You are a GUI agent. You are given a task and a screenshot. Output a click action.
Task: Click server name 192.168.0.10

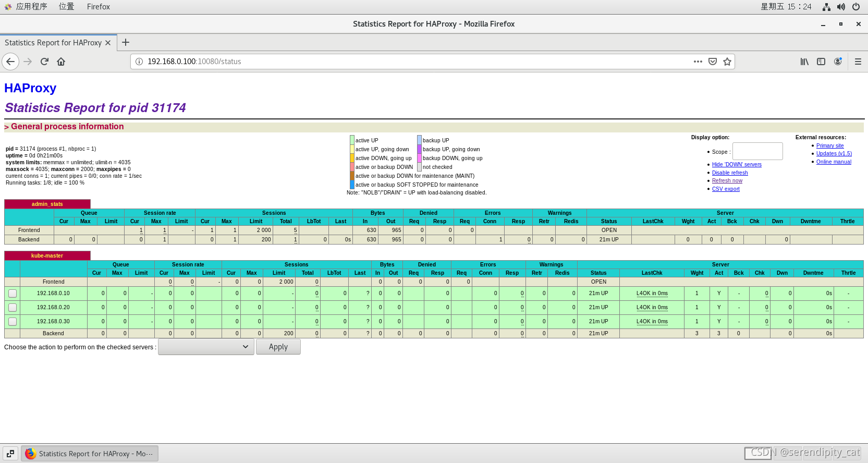coord(53,294)
